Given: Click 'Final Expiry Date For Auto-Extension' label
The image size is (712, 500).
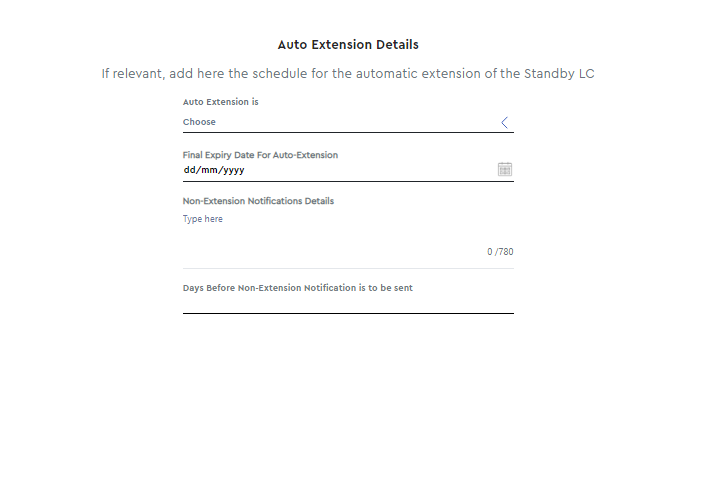Looking at the screenshot, I should point(260,155).
